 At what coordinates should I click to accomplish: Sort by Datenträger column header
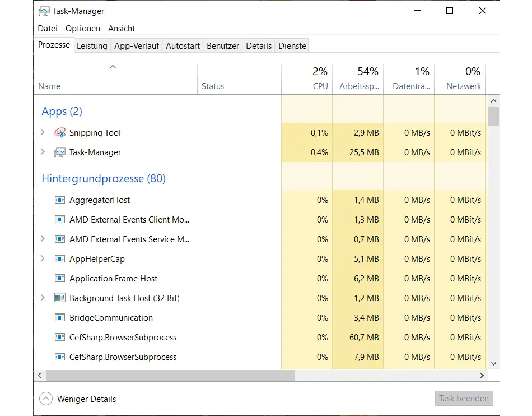[409, 79]
